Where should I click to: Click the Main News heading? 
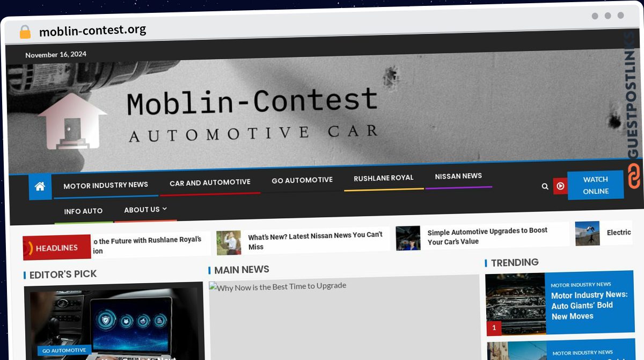[x=241, y=270]
